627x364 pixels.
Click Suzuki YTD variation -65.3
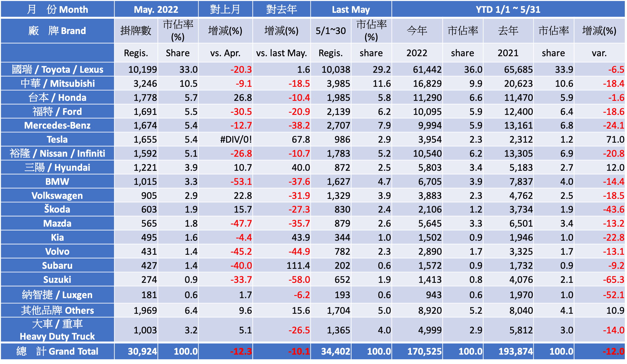coord(600,279)
